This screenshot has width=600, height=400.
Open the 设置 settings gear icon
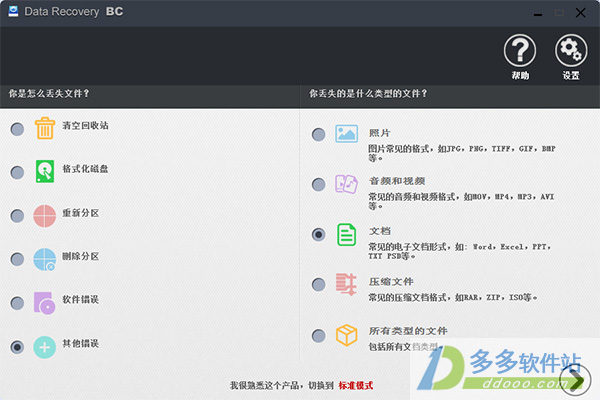tap(571, 51)
